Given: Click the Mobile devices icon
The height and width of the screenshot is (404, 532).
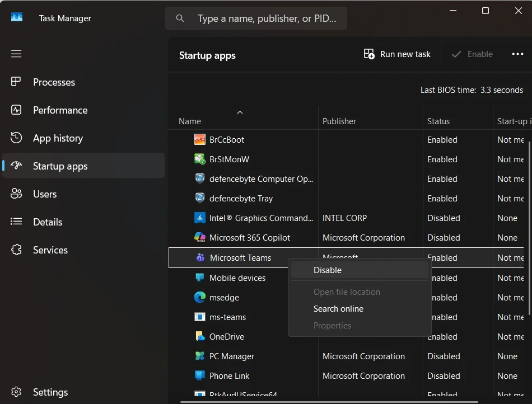Looking at the screenshot, I should coord(199,277).
